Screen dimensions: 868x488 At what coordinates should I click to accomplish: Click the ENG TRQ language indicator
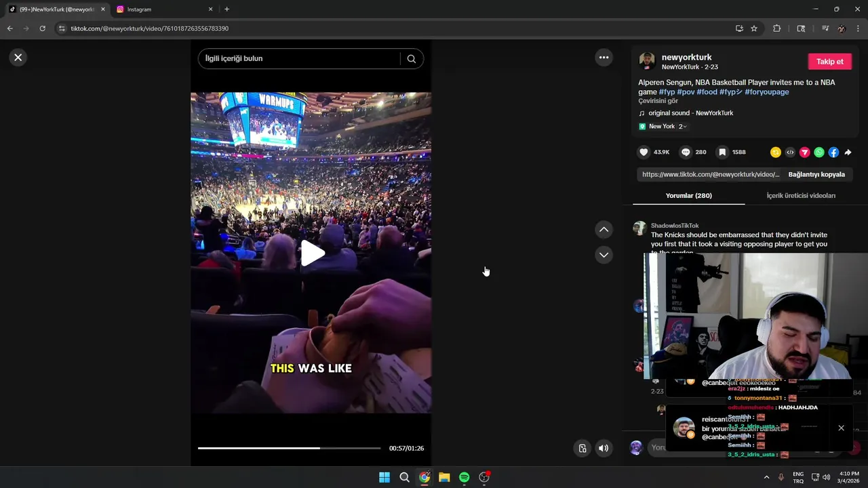(x=798, y=477)
